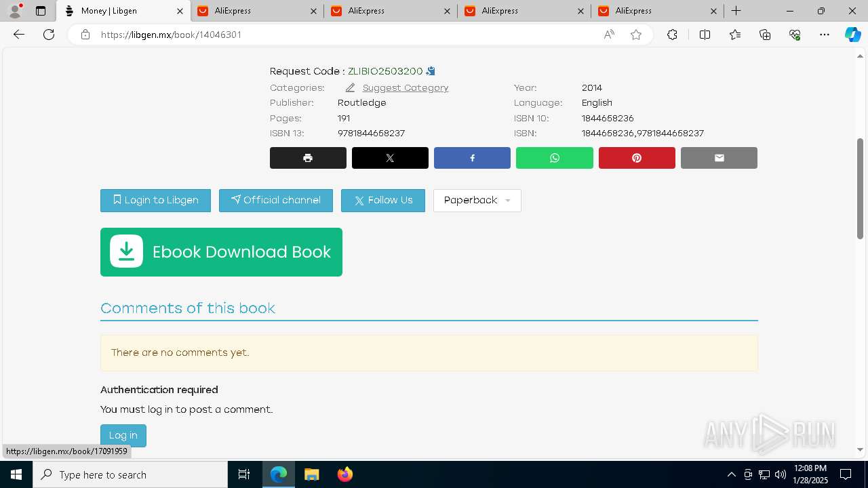Click the Login to Libgen button
This screenshot has width=868, height=488.
155,201
